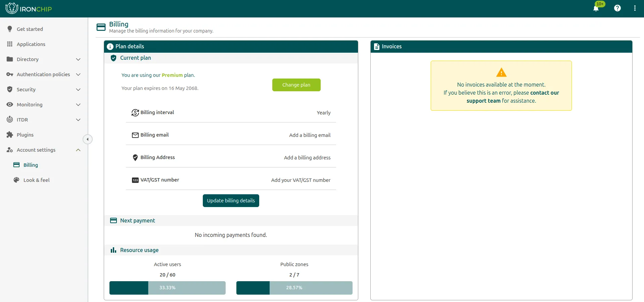The width and height of the screenshot is (644, 302).
Task: Click Add a billing email text
Action: click(310, 135)
